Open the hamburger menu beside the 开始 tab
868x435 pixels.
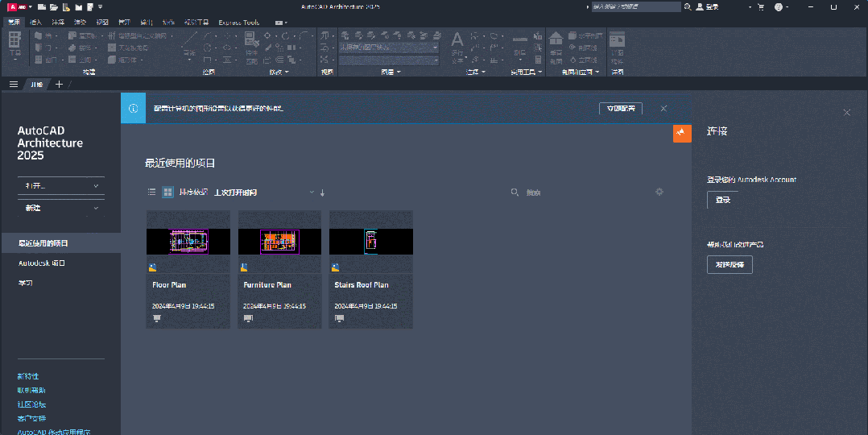tap(13, 85)
